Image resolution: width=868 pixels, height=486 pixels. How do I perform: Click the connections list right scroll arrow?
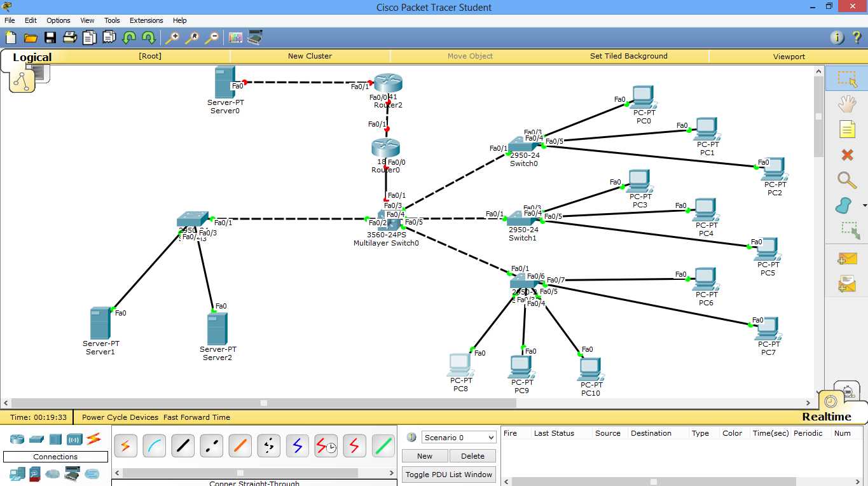click(392, 473)
